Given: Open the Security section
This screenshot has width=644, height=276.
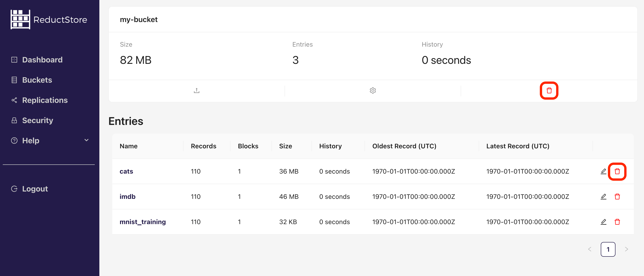Looking at the screenshot, I should coord(37,120).
